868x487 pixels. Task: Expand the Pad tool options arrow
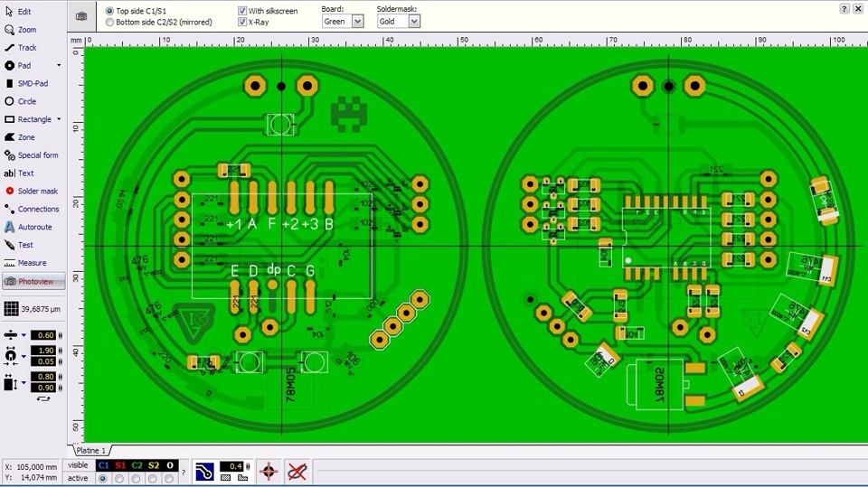pos(59,65)
